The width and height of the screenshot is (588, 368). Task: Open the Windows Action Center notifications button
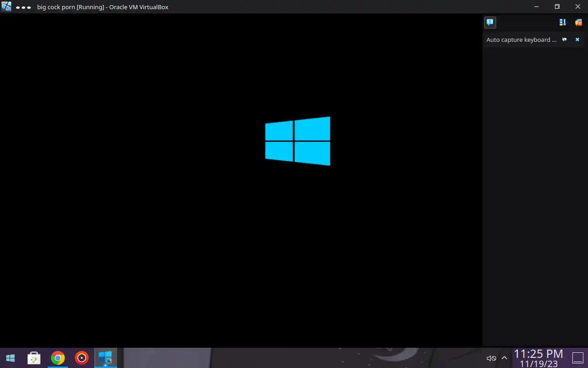[577, 358]
